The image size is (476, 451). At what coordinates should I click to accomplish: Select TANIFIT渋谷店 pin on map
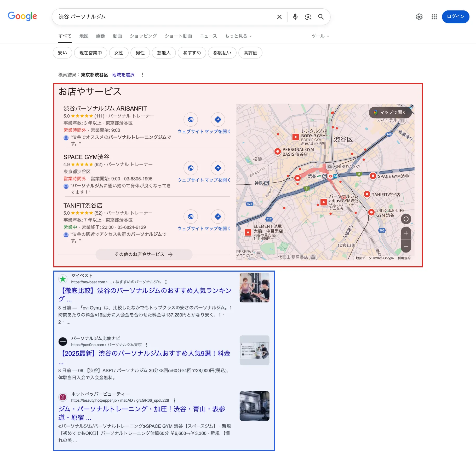[367, 195]
